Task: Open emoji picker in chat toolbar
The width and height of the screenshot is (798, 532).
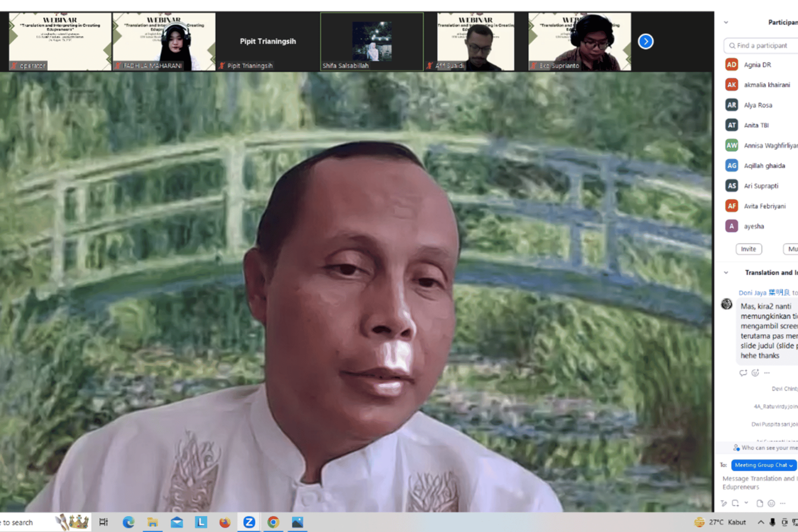Action: (771, 503)
